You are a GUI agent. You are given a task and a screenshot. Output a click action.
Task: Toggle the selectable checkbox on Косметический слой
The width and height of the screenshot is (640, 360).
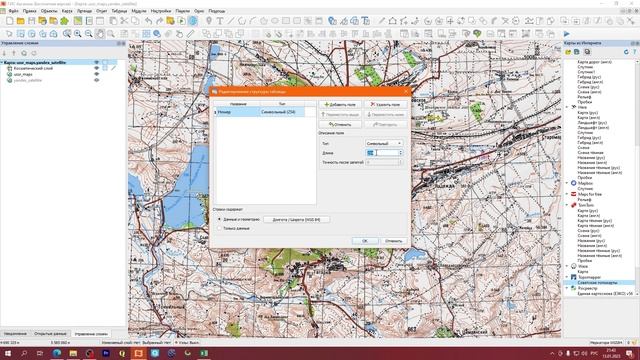tap(105, 68)
